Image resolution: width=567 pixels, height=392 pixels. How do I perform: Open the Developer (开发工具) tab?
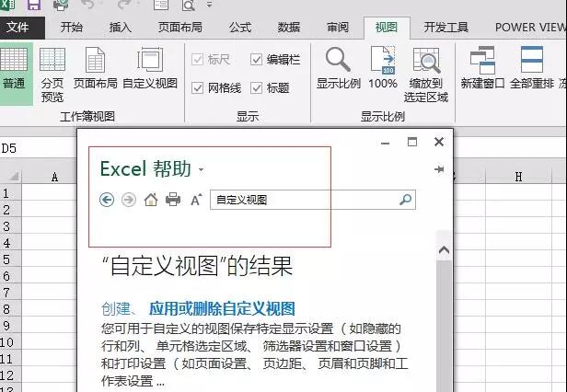click(445, 28)
